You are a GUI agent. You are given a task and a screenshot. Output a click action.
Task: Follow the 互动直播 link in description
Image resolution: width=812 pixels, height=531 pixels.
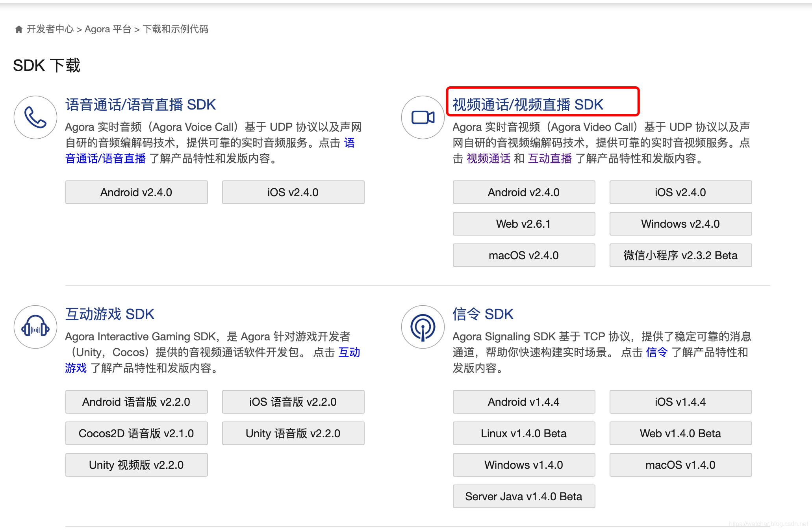click(x=550, y=158)
